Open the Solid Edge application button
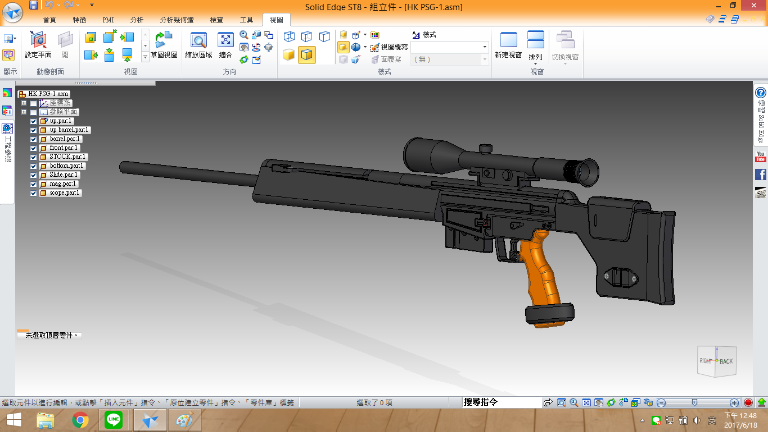The width and height of the screenshot is (768, 432). [x=12, y=12]
